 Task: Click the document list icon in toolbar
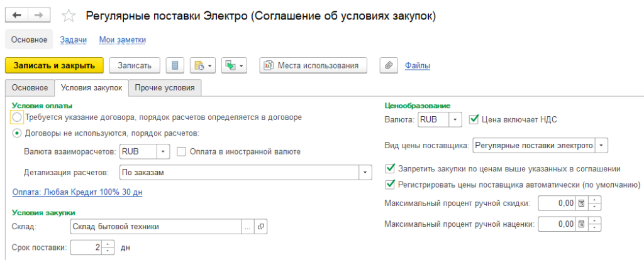(174, 65)
